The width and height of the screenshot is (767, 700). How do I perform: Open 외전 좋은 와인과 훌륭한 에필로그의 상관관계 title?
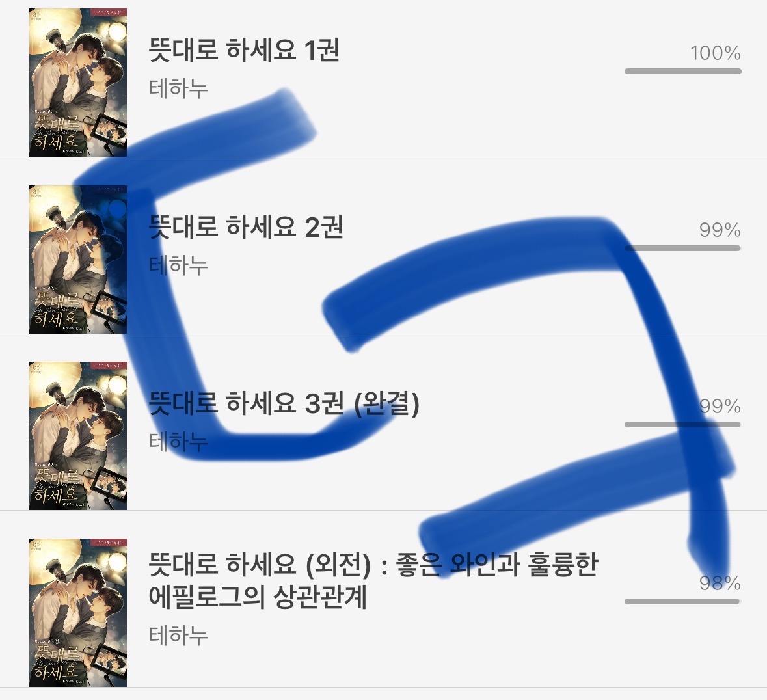[x=373, y=580]
